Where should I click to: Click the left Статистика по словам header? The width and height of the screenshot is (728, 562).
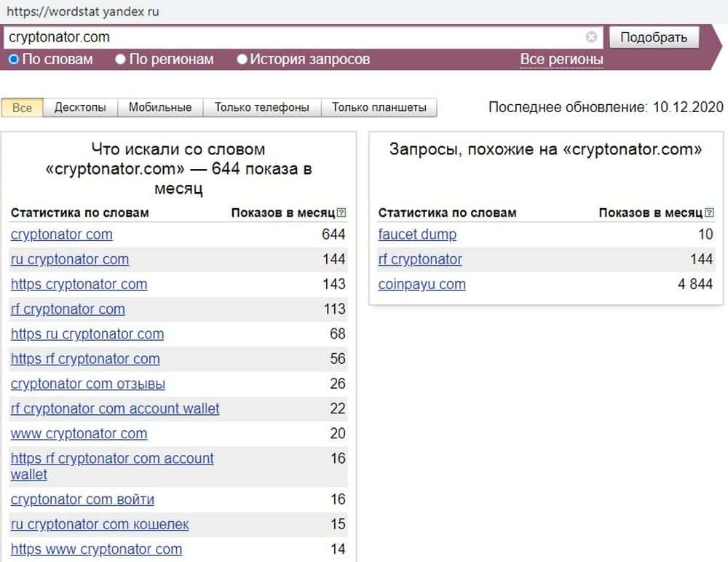tap(80, 213)
